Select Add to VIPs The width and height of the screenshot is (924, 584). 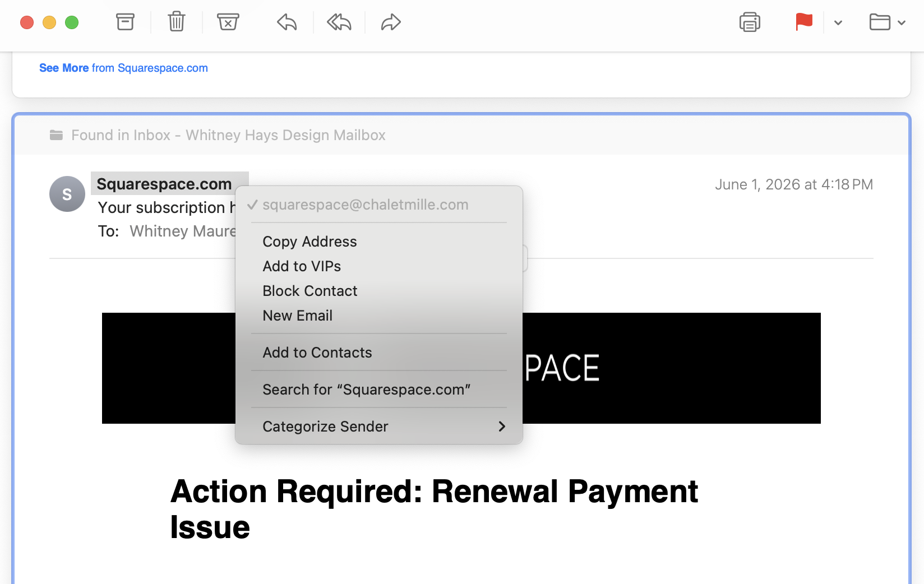[x=379, y=266]
